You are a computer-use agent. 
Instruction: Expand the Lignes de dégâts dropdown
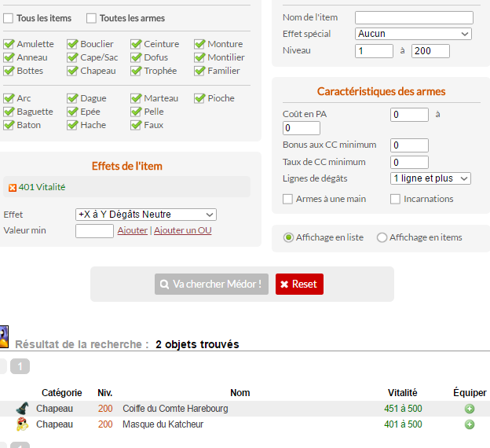[430, 178]
